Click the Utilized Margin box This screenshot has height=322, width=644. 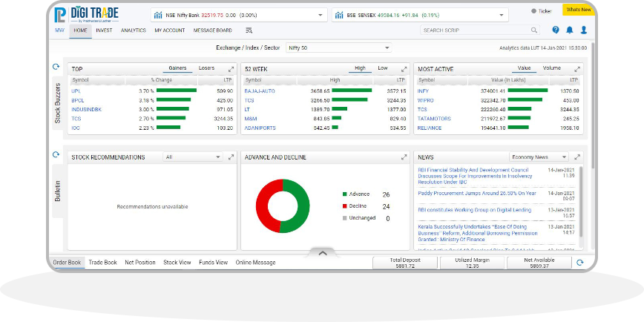click(x=473, y=263)
